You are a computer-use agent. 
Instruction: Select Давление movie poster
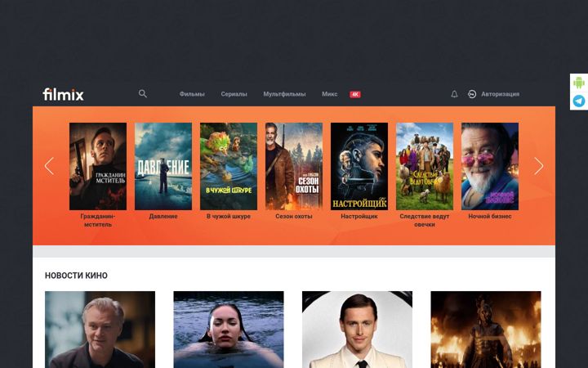[163, 166]
